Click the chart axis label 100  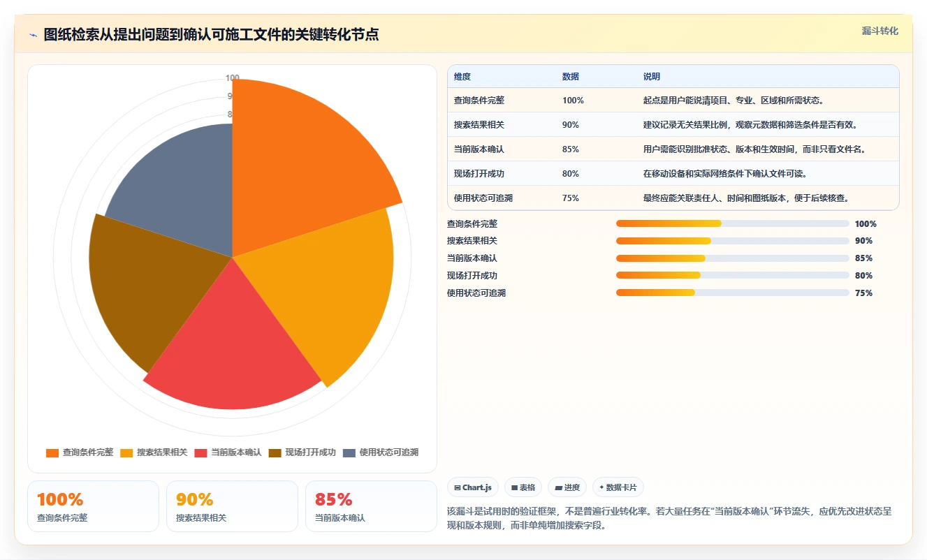pos(233,78)
